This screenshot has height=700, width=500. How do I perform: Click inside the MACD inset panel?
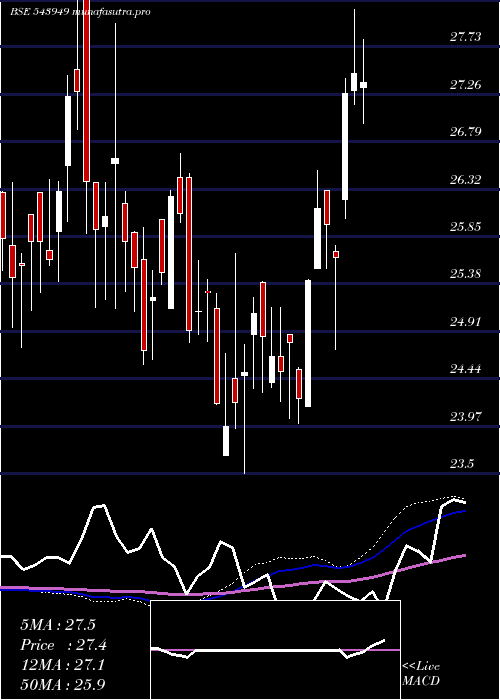275,650
